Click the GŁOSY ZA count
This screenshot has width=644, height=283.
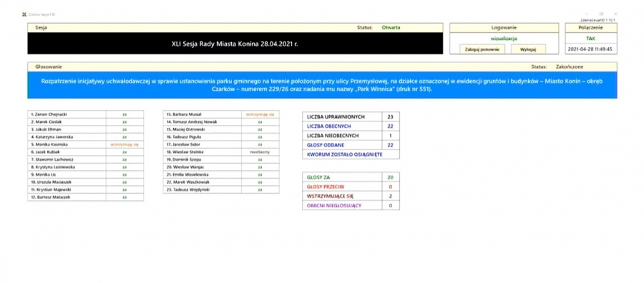pyautogui.click(x=390, y=177)
